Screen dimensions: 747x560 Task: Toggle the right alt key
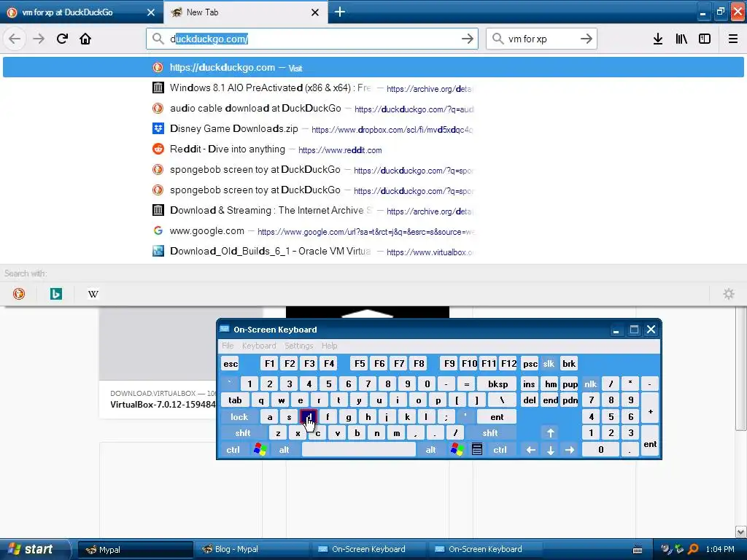tap(430, 449)
